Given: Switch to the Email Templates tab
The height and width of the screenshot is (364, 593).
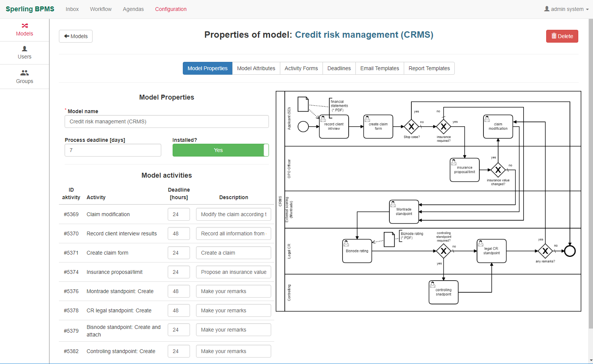Looking at the screenshot, I should tap(380, 68).
